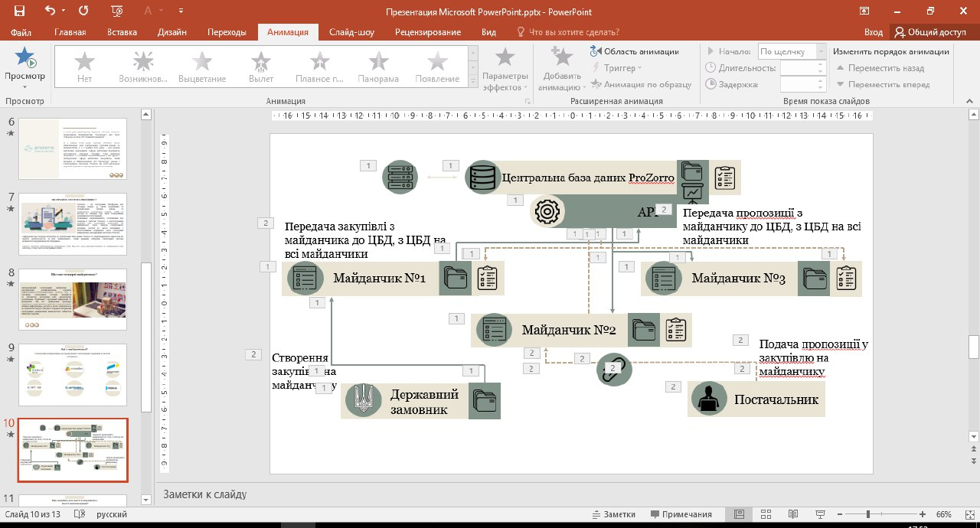Redo the last action
Screen dimensions: 980x528
(83, 11)
